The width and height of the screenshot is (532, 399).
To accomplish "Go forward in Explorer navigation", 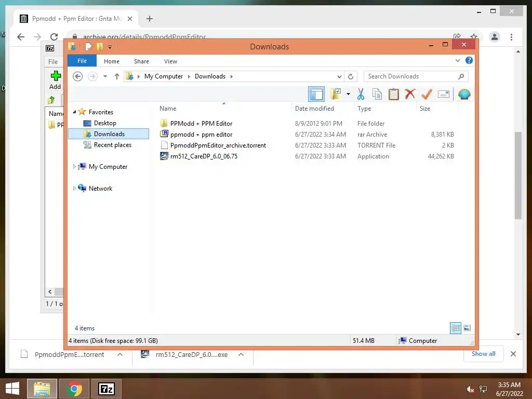I will (x=92, y=76).
